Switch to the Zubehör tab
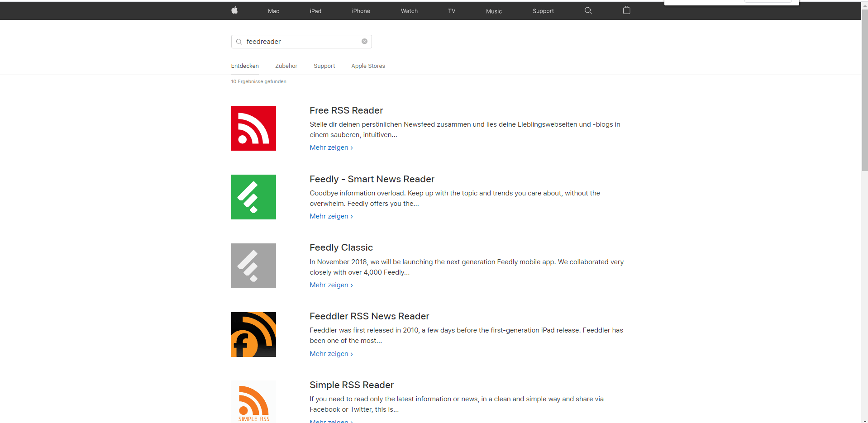868x423 pixels. coord(286,66)
